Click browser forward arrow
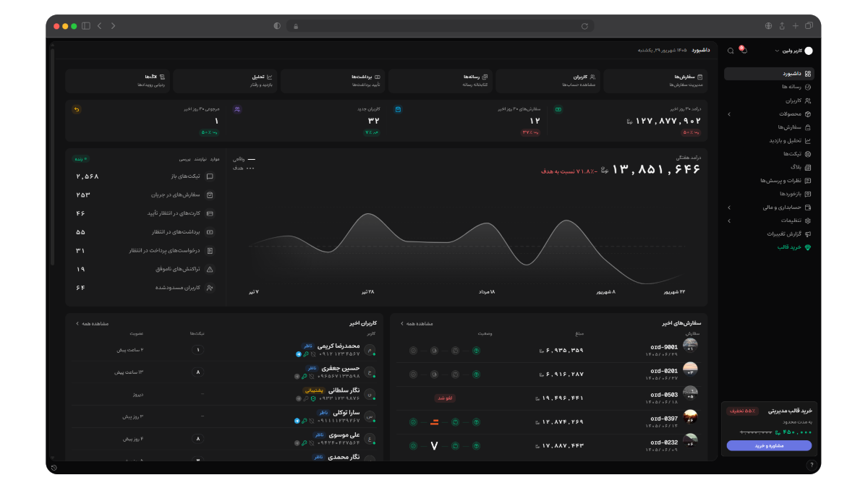Viewport: 868px width, 488px height. (x=113, y=26)
